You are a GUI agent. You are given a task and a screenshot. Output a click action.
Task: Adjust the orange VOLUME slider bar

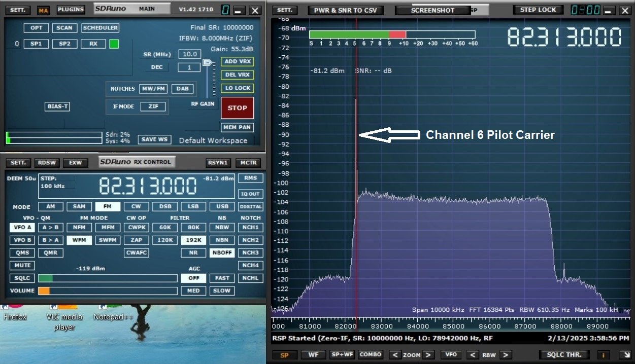tap(108, 291)
